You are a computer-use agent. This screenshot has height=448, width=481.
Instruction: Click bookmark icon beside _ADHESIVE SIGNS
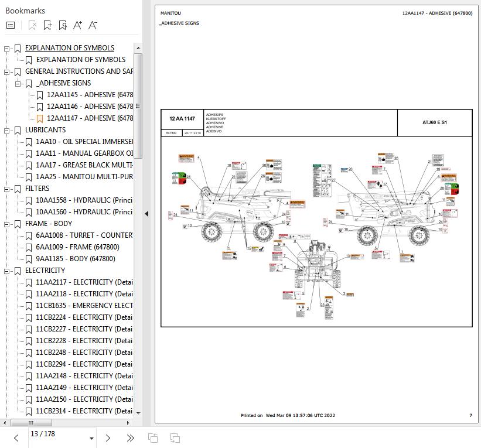(x=29, y=83)
